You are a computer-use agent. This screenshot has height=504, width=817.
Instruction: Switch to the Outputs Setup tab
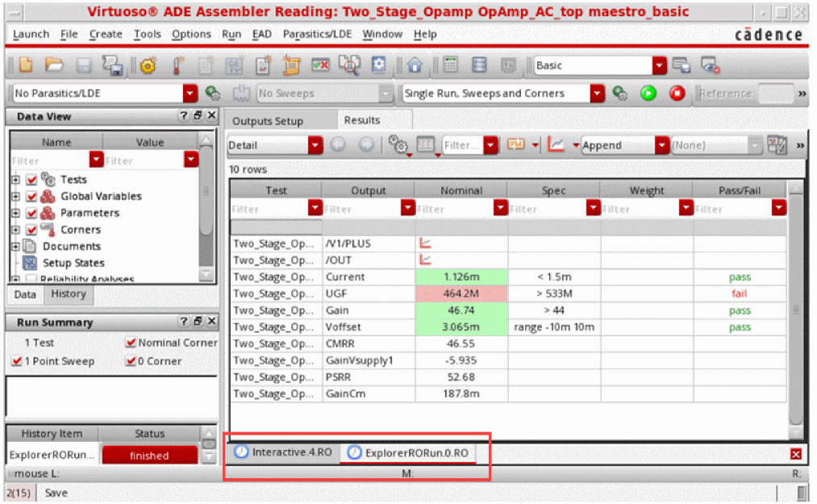(268, 121)
